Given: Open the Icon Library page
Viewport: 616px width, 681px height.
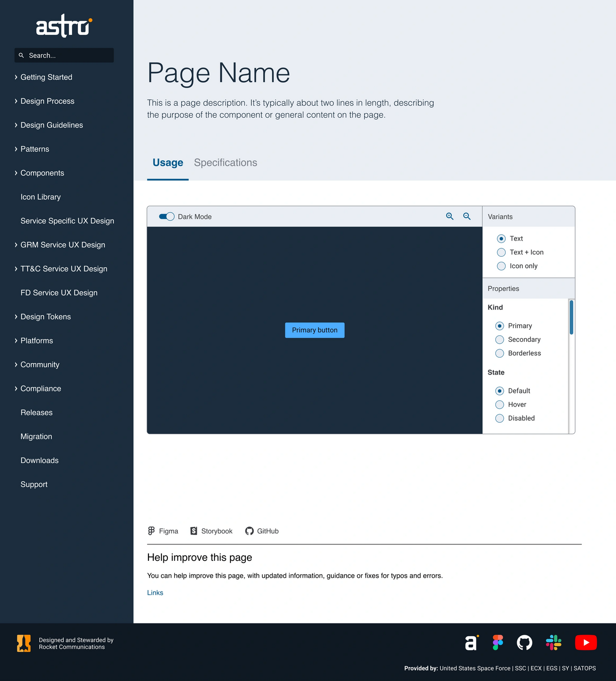Looking at the screenshot, I should coord(41,197).
